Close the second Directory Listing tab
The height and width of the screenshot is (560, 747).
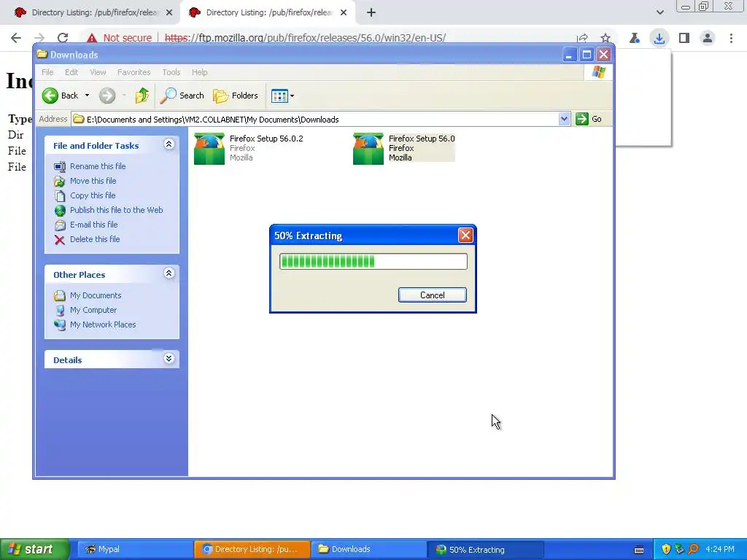point(344,13)
